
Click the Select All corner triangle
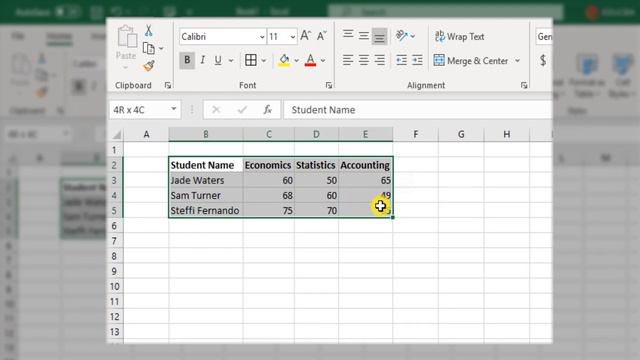point(117,134)
